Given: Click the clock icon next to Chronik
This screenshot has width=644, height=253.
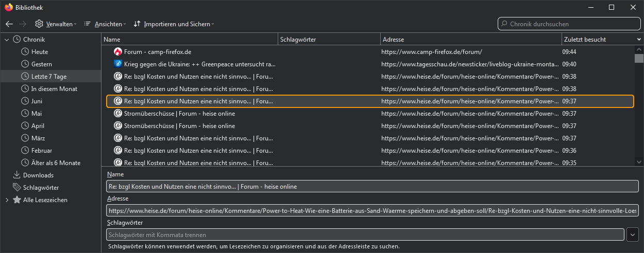Looking at the screenshot, I should tap(16, 40).
